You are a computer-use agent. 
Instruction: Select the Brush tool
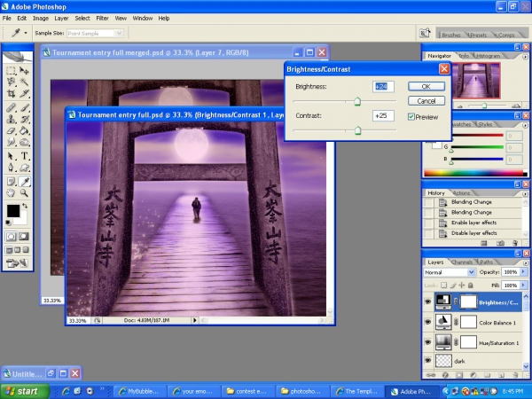(x=24, y=108)
